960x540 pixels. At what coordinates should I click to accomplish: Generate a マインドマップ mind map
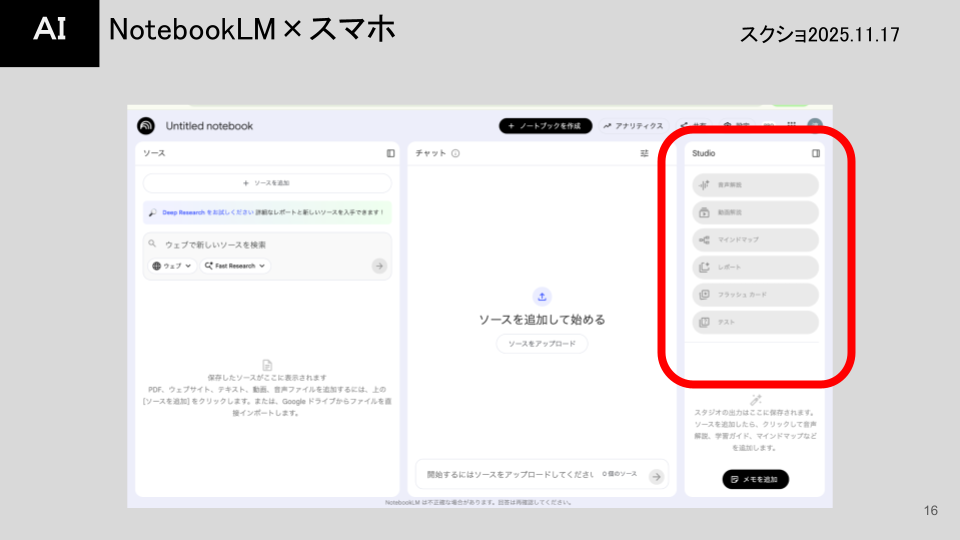(755, 240)
